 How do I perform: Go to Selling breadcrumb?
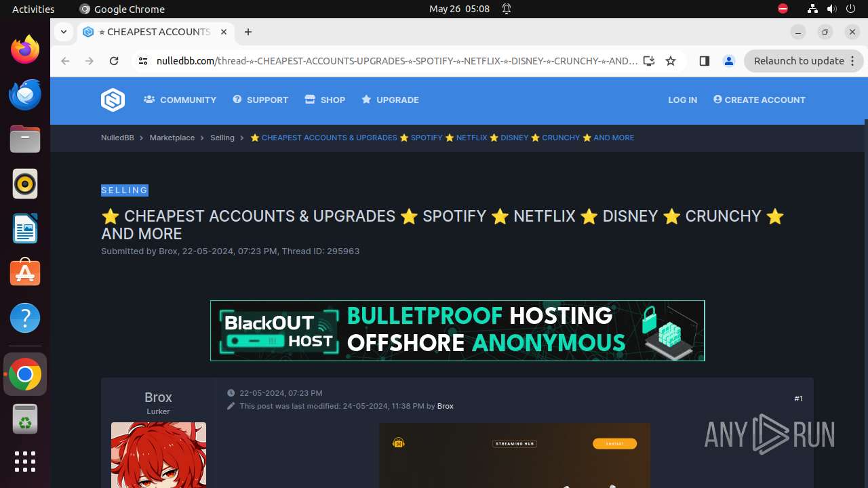click(222, 138)
